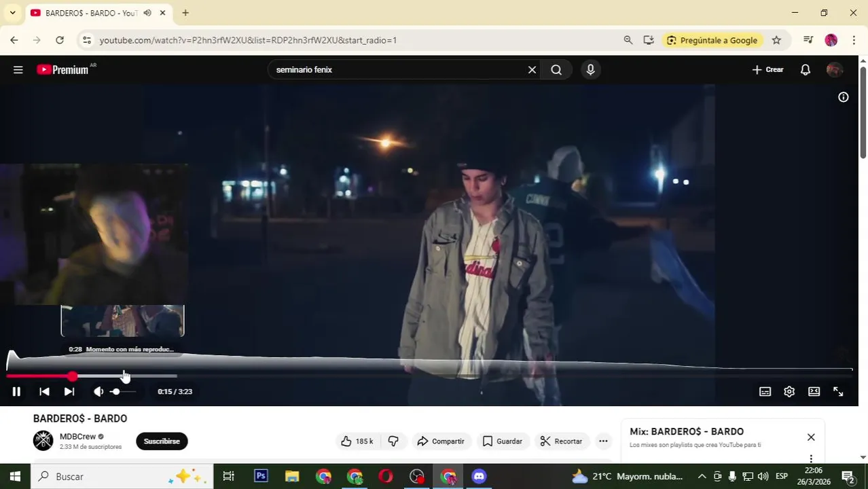The image size is (868, 489).
Task: Show video info card icon
Action: [x=843, y=97]
